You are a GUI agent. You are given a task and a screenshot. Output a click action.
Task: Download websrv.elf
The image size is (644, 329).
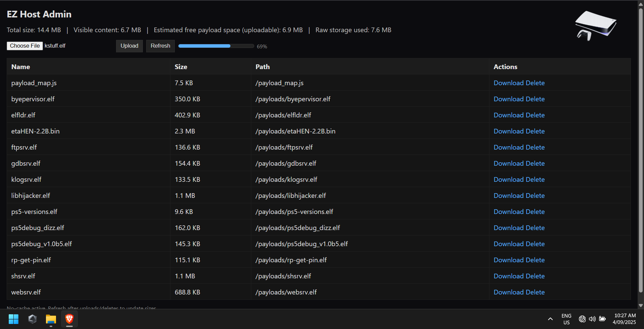508,292
